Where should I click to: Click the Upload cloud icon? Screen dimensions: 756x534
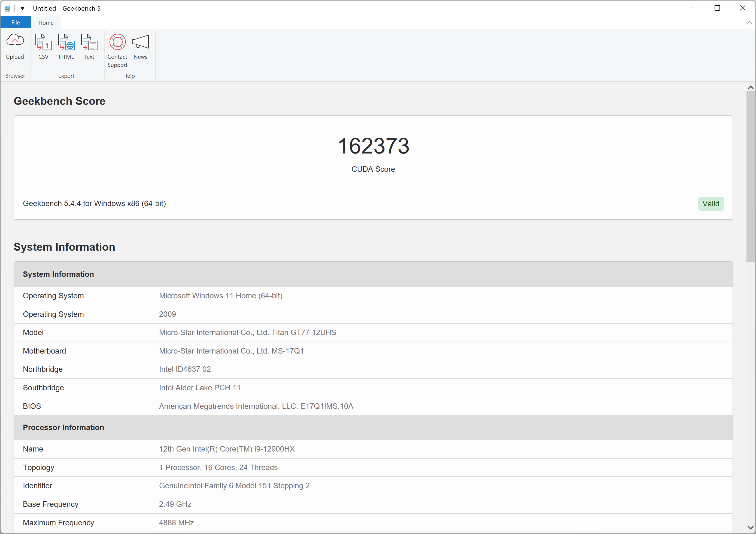pos(15,42)
